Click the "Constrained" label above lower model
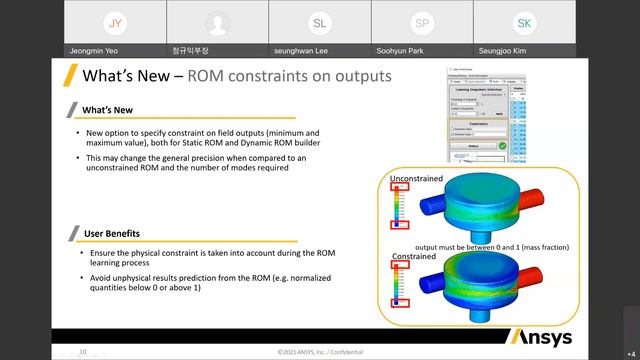Viewport: 640px width, 360px height. pyautogui.click(x=414, y=256)
